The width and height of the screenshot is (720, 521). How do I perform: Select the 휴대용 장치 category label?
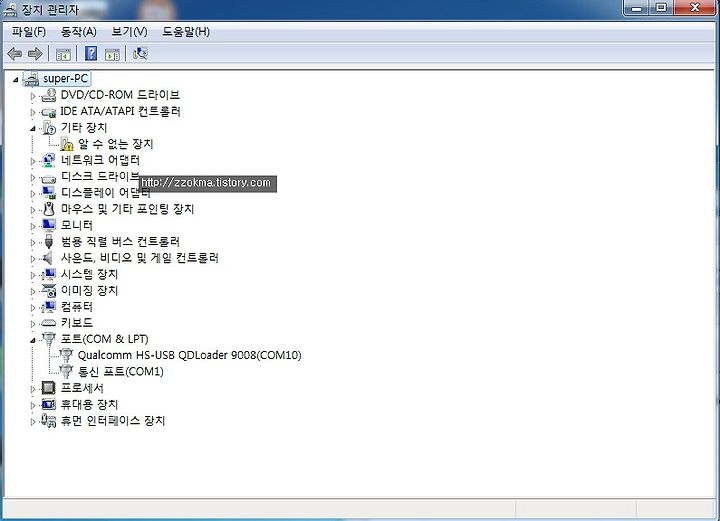pos(90,404)
